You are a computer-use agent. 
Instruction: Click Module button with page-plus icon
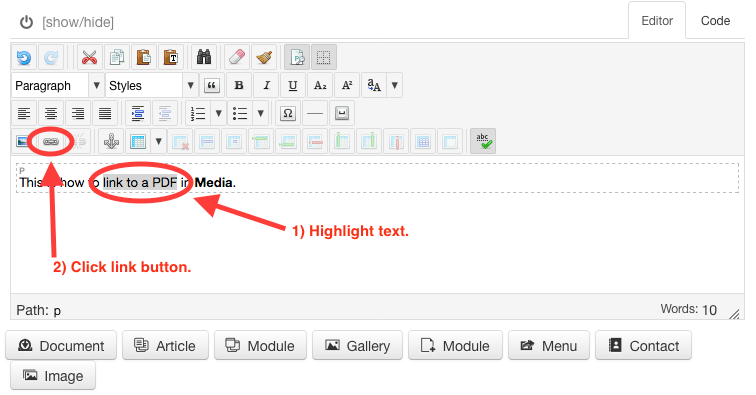(x=455, y=345)
